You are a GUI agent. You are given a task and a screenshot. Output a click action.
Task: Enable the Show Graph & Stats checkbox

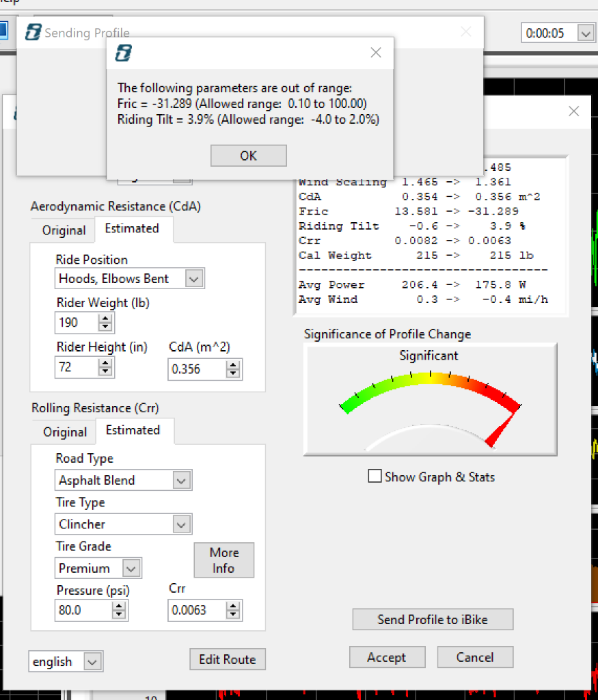coord(375,476)
